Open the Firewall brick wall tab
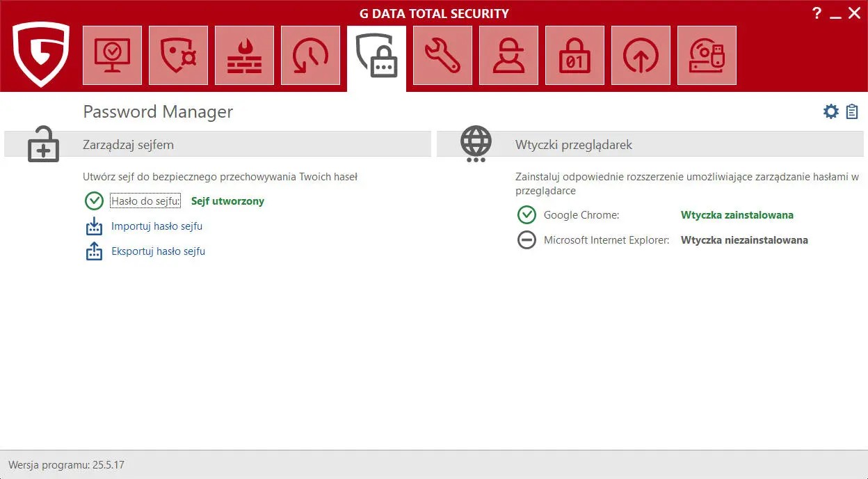Screen dimensions: 868x479 pos(244,56)
